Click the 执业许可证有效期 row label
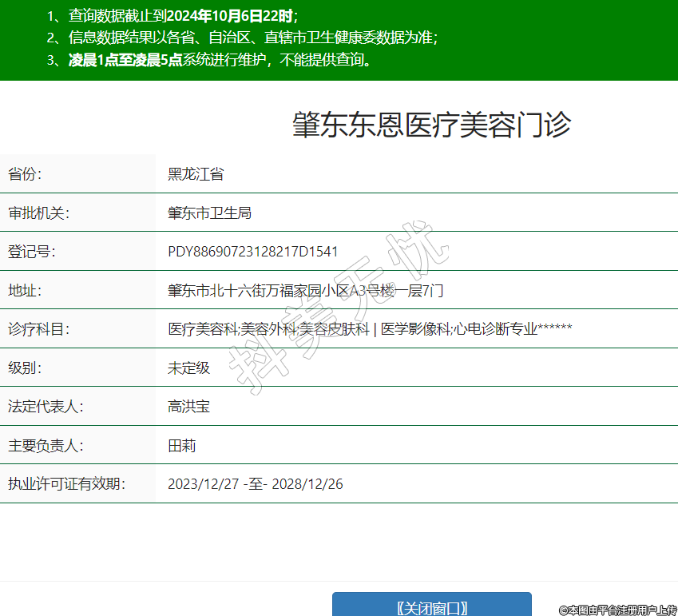678x616 pixels. tap(67, 484)
